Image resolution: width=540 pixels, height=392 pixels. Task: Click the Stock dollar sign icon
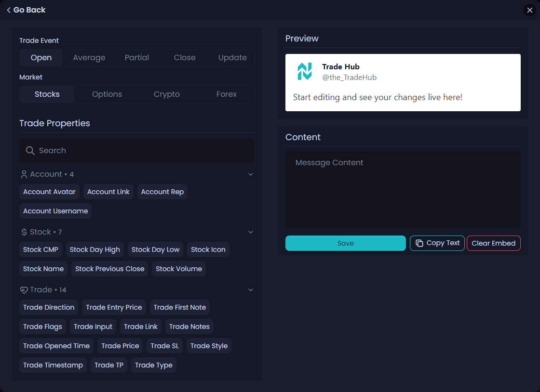(x=24, y=232)
